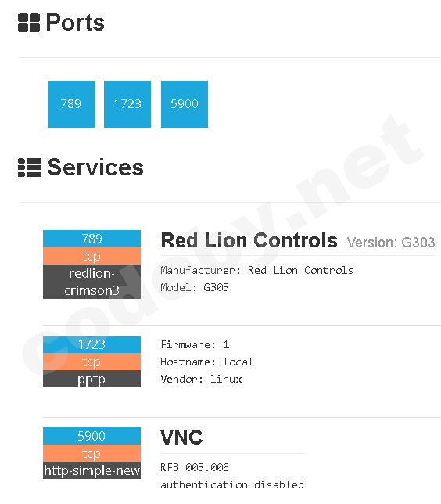The width and height of the screenshot is (441, 504).
Task: Click pptp service tag
Action: point(91,379)
